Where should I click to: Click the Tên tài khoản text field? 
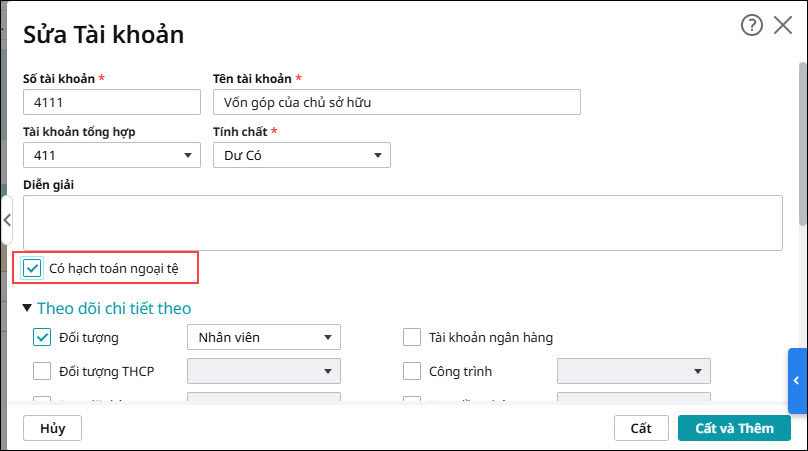(x=396, y=102)
